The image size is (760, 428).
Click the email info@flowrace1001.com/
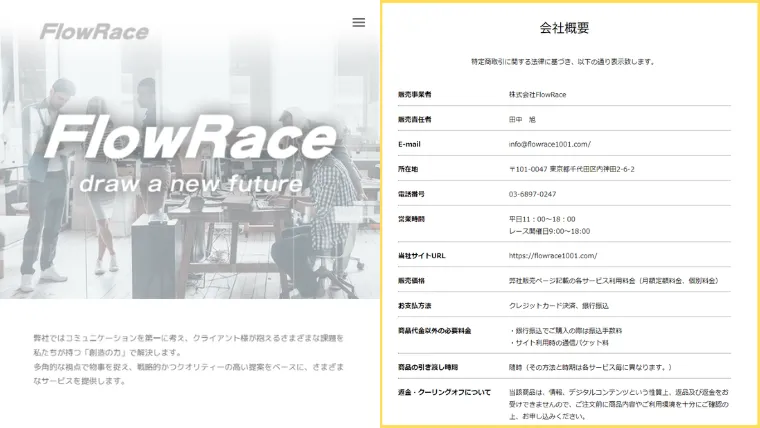tap(550, 144)
